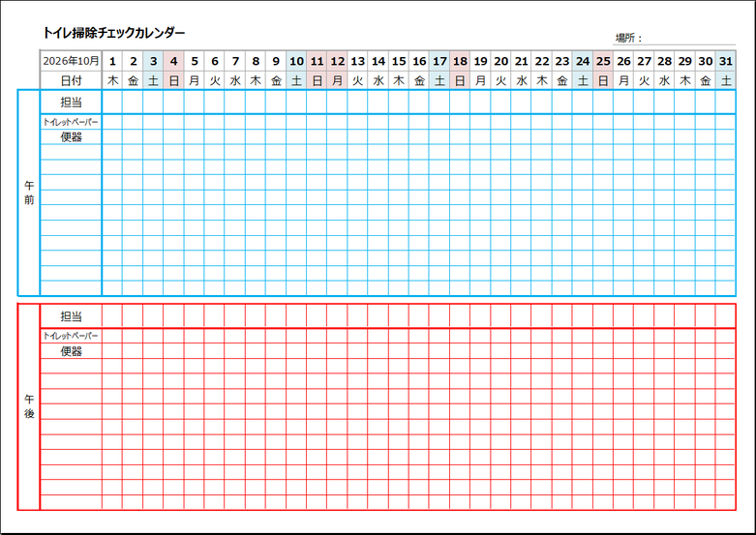The width and height of the screenshot is (756, 535).
Task: Click the 担当 label in red section
Action: pyautogui.click(x=71, y=316)
